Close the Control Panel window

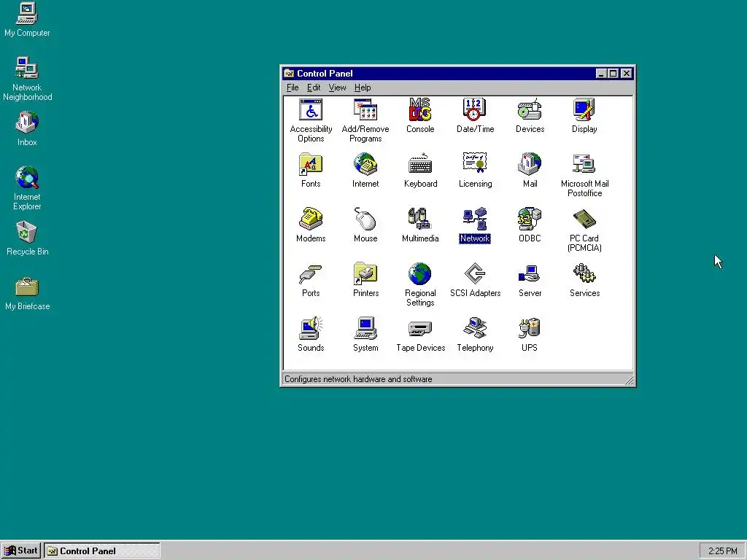coord(627,74)
